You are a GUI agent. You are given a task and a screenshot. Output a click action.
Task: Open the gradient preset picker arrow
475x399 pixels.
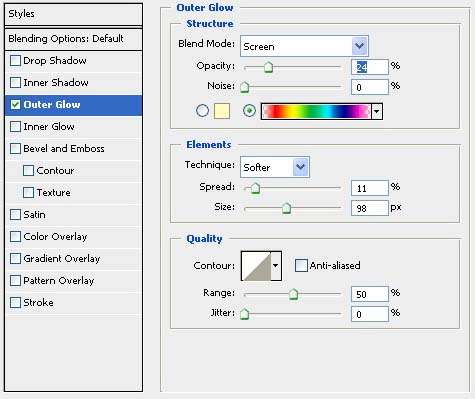(x=377, y=111)
